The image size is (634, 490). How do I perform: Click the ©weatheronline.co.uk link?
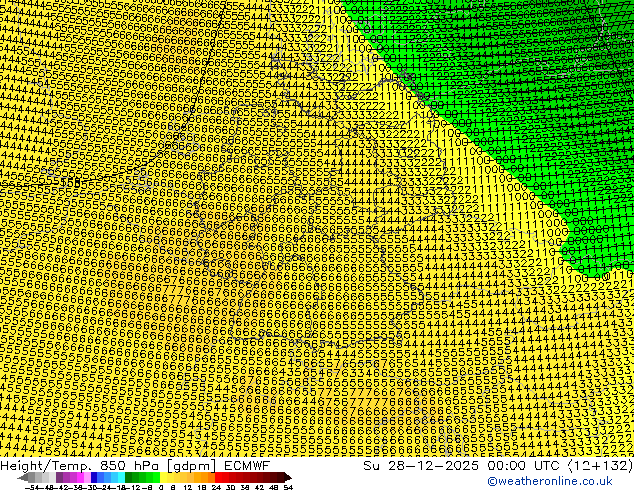click(550, 481)
